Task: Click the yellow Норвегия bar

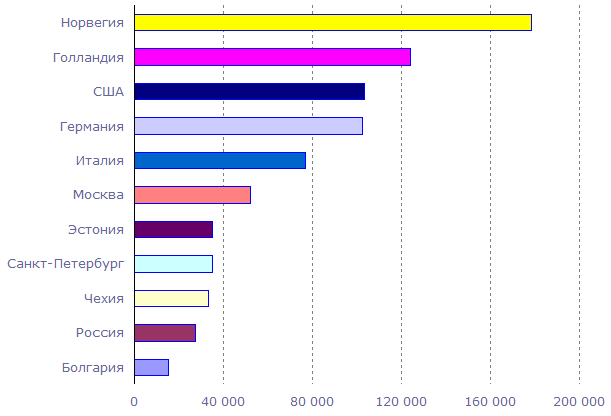Action: 333,22
